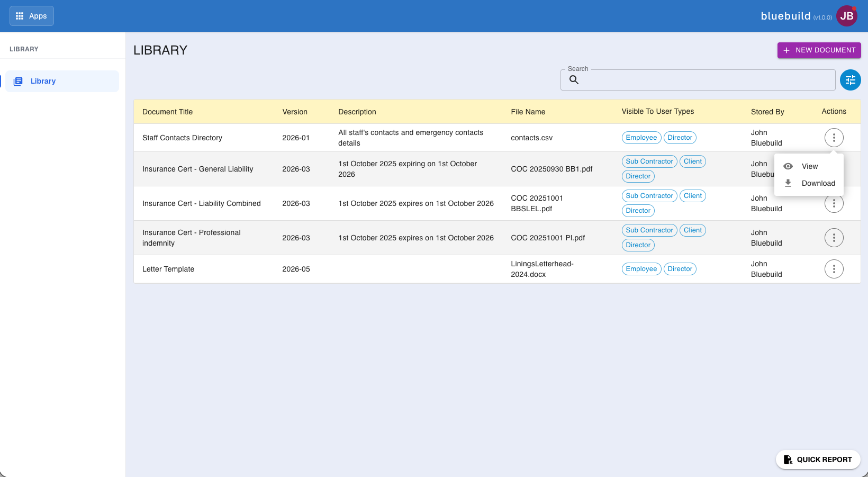Open actions menu for Insurance Cert - Professional indemnity

click(834, 238)
